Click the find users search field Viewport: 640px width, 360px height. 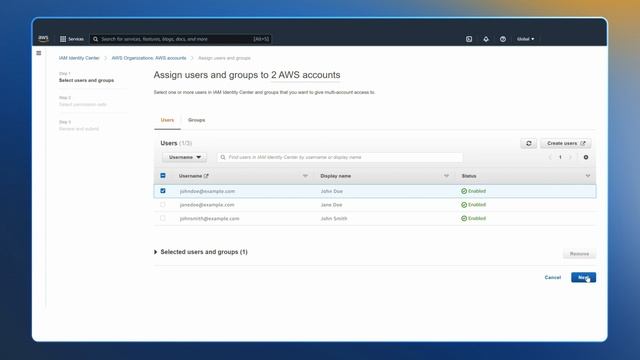pyautogui.click(x=340, y=157)
